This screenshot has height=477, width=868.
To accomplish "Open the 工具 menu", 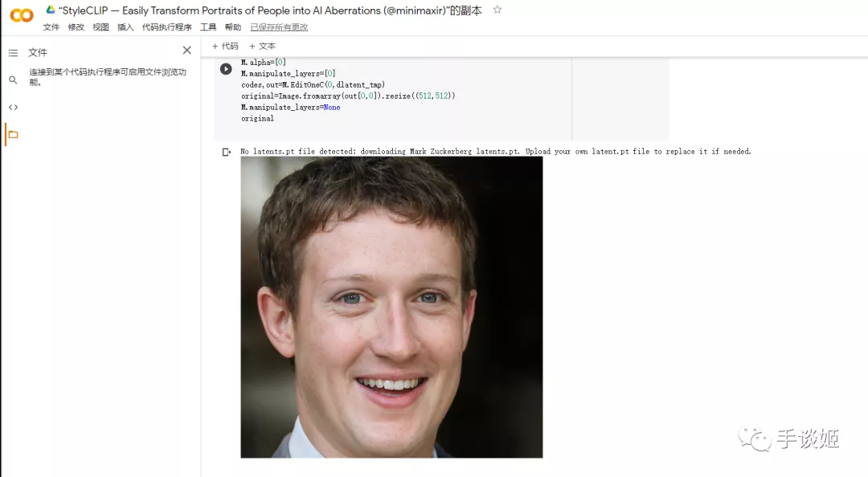I will [208, 27].
